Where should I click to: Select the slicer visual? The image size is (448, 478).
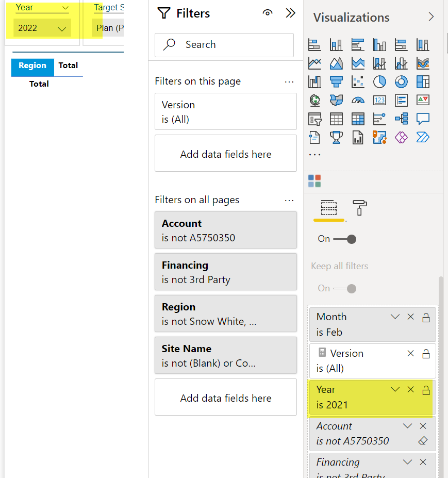314,119
